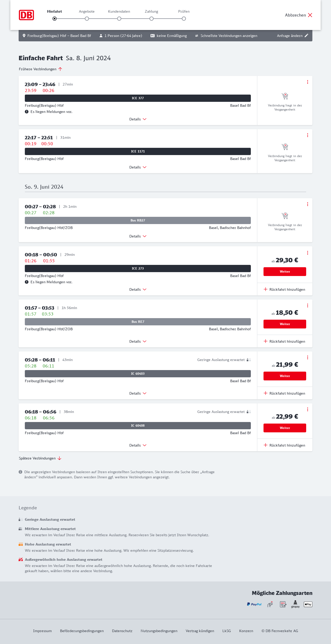Screen dimensions: 331x644
Task: Select the Zahlung step circle
Action: tap(152, 19)
